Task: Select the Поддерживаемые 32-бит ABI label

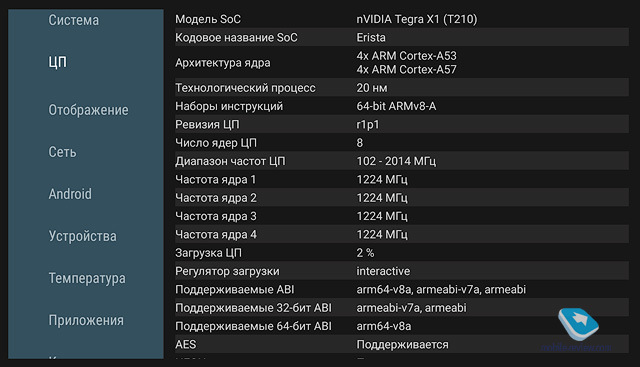Action: click(253, 308)
